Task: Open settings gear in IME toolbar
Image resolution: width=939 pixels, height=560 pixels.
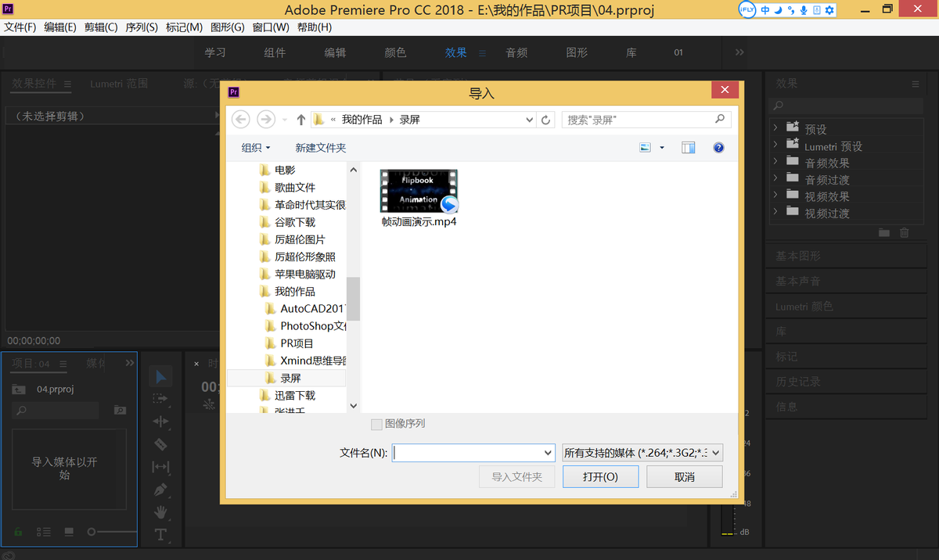Action: (x=829, y=10)
